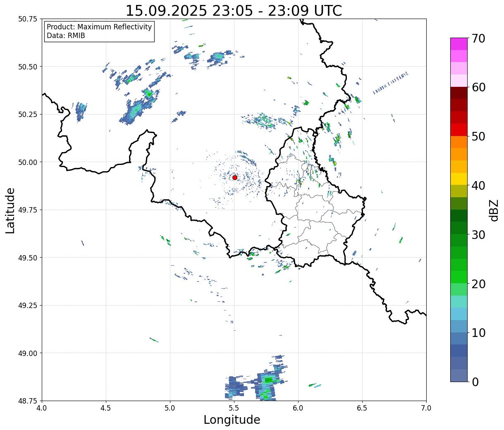
Task: Click the 20 tick label on colorbar
Action: coord(478,284)
